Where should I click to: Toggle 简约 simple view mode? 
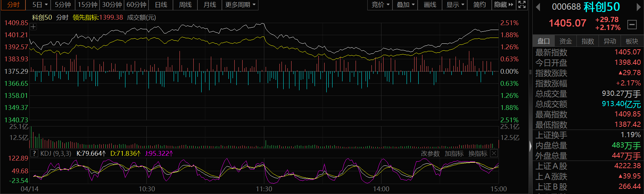pos(479,4)
